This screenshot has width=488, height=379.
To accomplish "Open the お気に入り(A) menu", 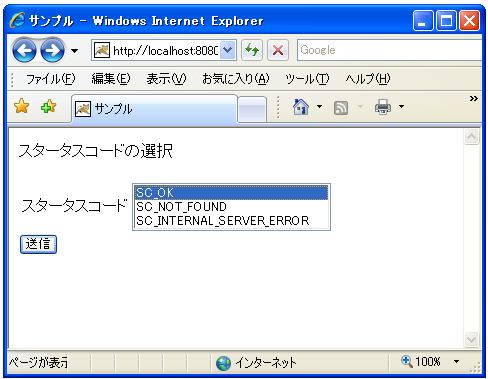I will [x=235, y=79].
